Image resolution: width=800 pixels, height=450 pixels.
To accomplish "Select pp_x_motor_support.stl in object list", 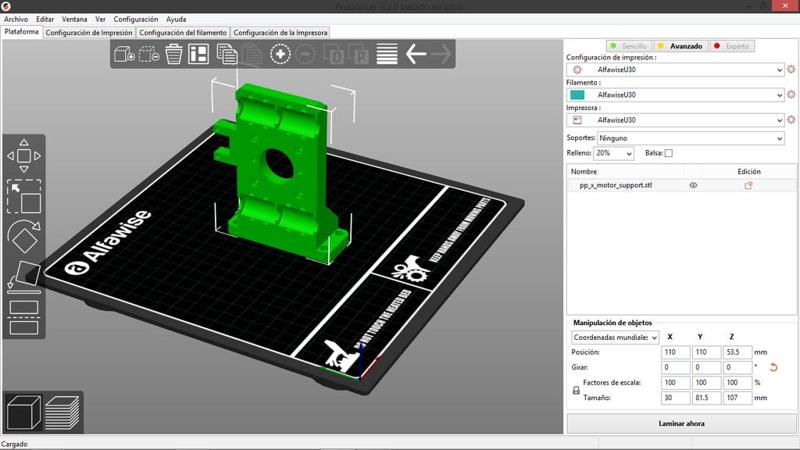I will [616, 185].
